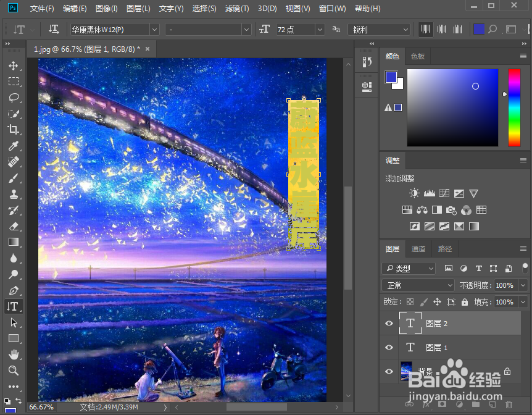Open the Color panel menu
The height and width of the screenshot is (415, 532).
[x=523, y=56]
